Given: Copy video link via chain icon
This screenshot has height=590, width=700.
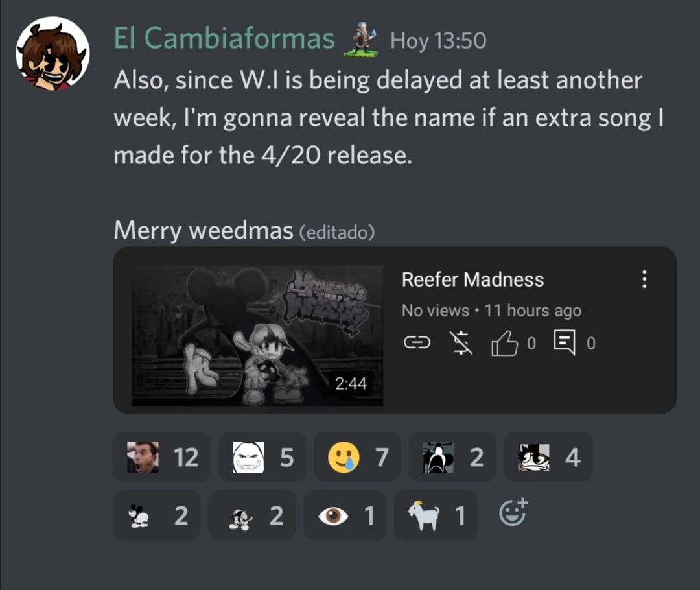Looking at the screenshot, I should [417, 342].
